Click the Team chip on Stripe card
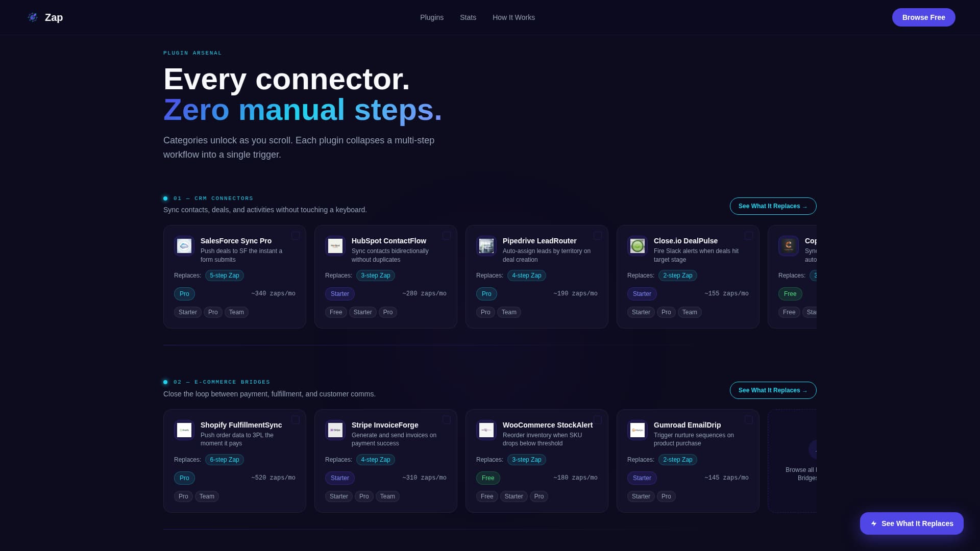This screenshot has height=551, width=980. pyautogui.click(x=387, y=496)
